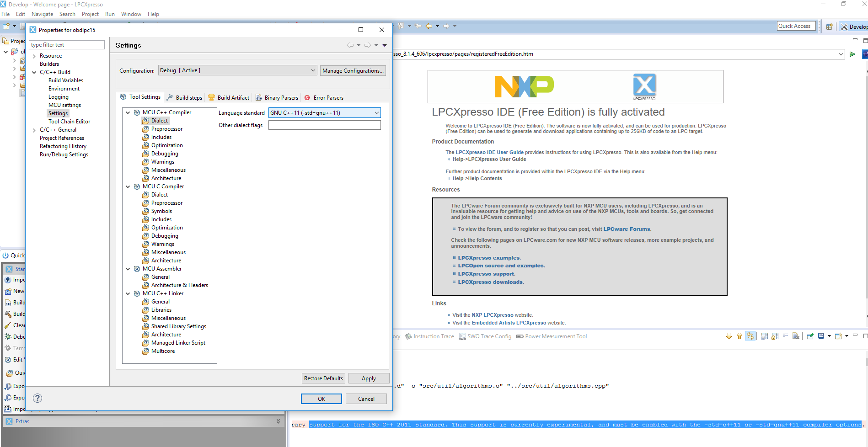Click the console Previous up arrow icon
The height and width of the screenshot is (447, 868).
coord(739,336)
